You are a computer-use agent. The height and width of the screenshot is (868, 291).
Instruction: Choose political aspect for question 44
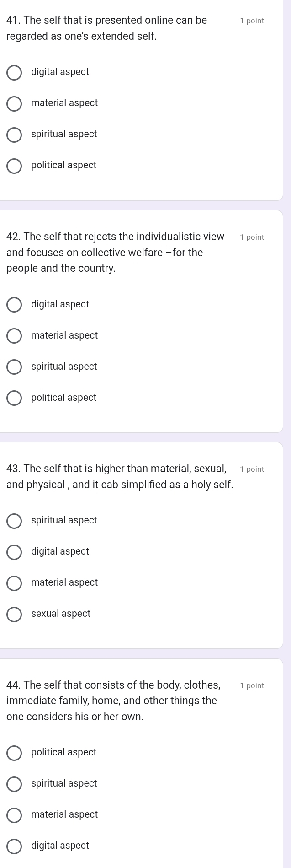pos(14,753)
